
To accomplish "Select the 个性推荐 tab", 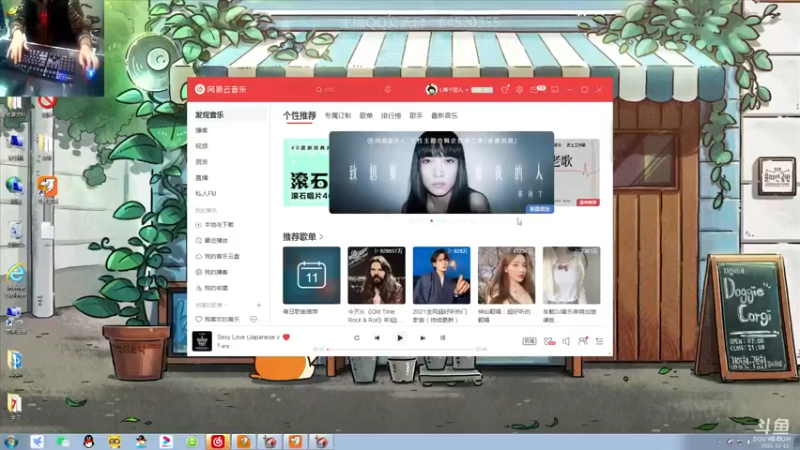I will click(x=299, y=116).
